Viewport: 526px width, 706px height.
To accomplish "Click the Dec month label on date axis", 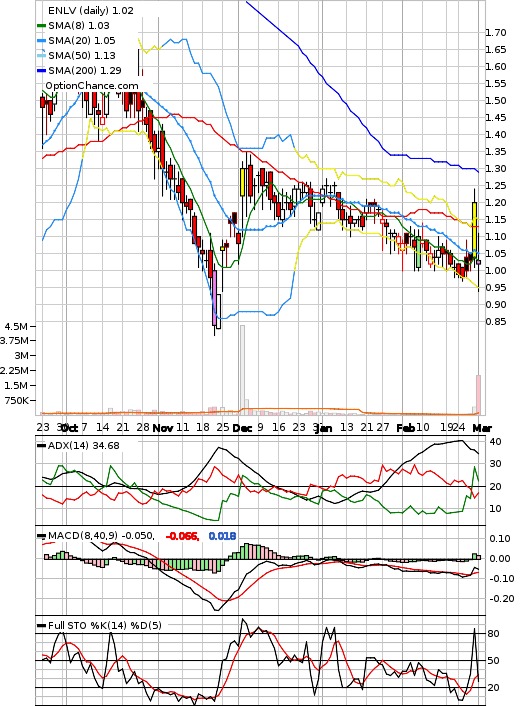I will [x=242, y=428].
